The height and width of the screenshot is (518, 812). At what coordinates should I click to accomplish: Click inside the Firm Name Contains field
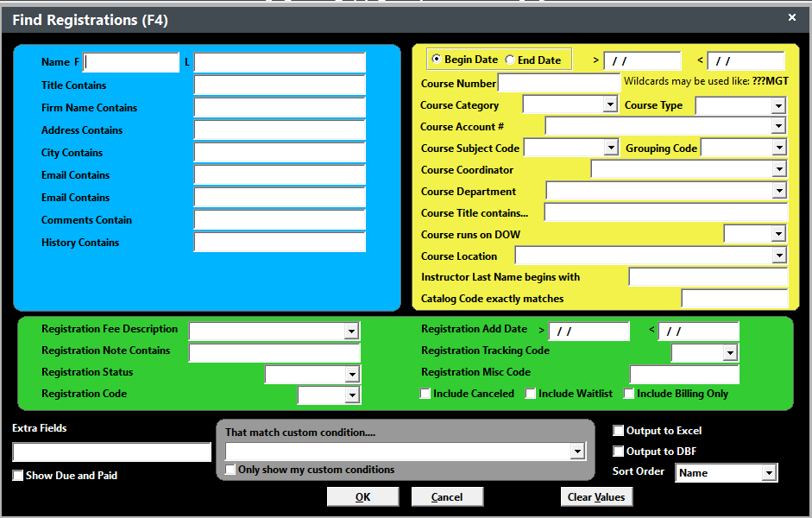(280, 107)
